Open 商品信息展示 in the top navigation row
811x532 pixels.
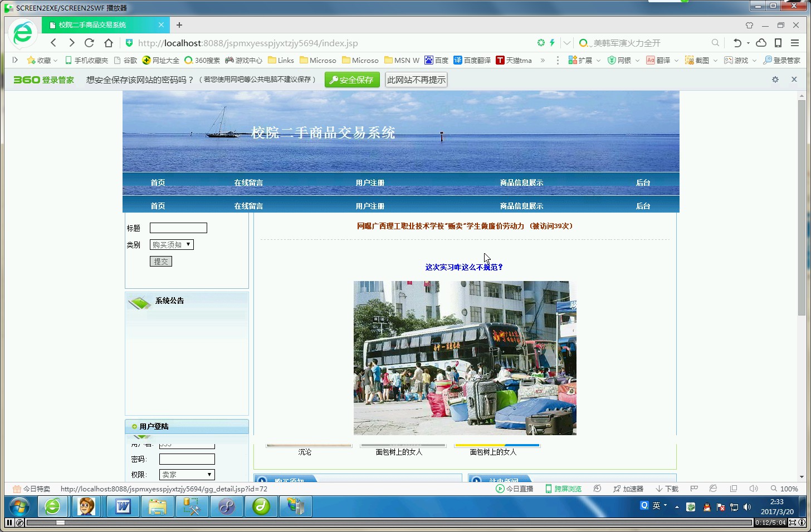[521, 183]
